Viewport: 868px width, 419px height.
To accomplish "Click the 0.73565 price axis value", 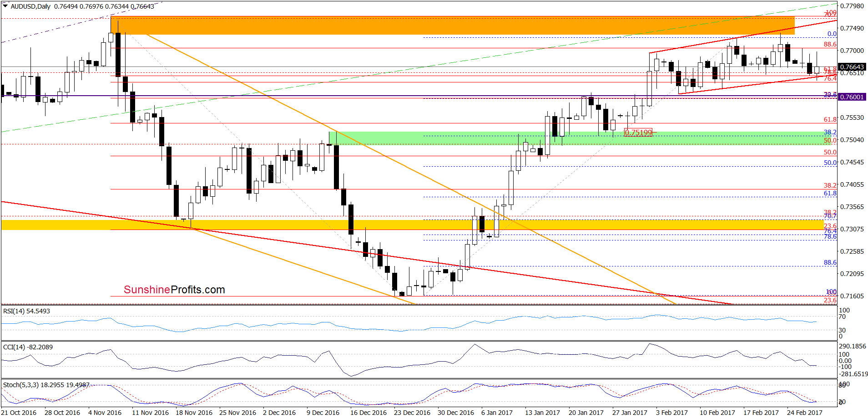I will (x=852, y=207).
